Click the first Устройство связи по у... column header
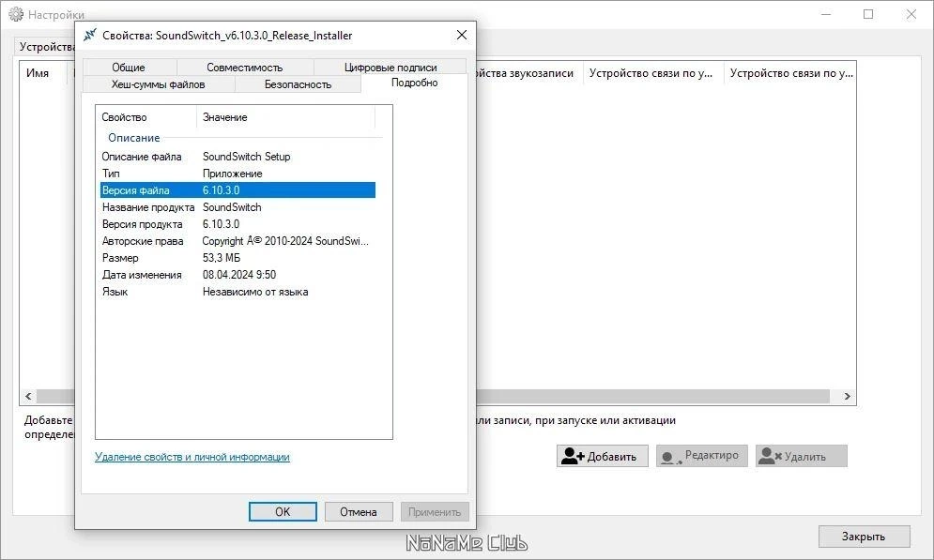 coord(651,73)
